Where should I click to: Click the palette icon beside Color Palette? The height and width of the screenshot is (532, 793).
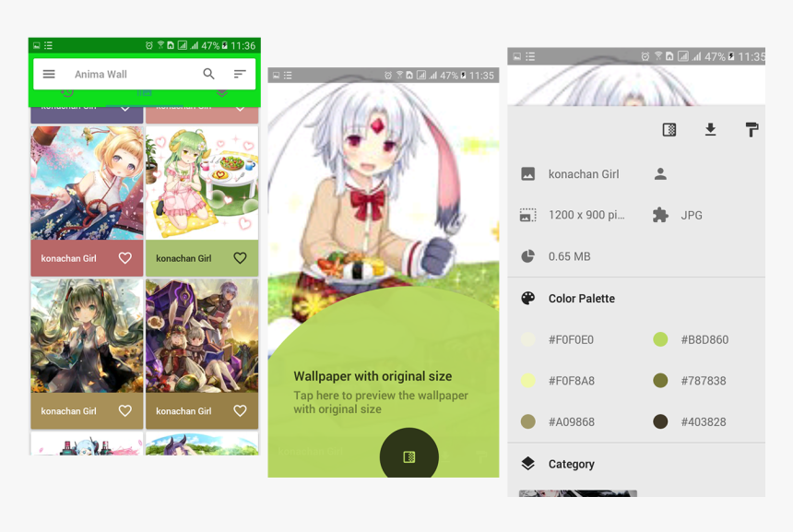(x=528, y=299)
